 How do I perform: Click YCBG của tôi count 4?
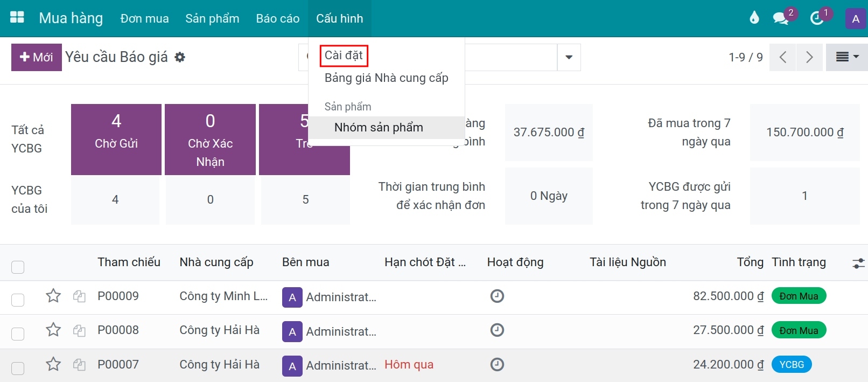[115, 200]
